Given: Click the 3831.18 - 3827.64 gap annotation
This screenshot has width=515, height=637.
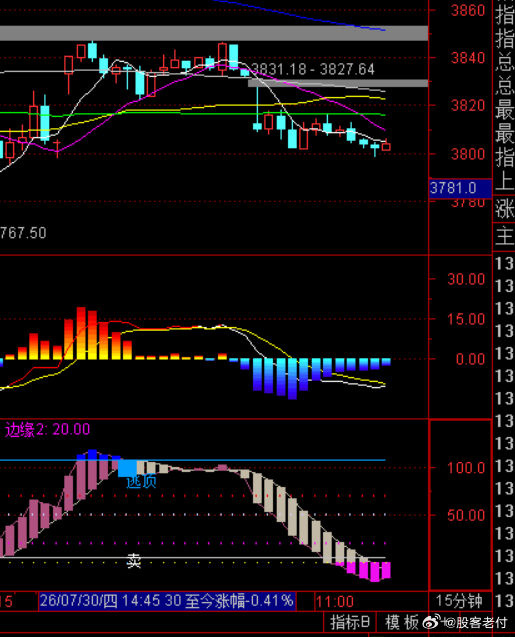Looking at the screenshot, I should tap(313, 69).
